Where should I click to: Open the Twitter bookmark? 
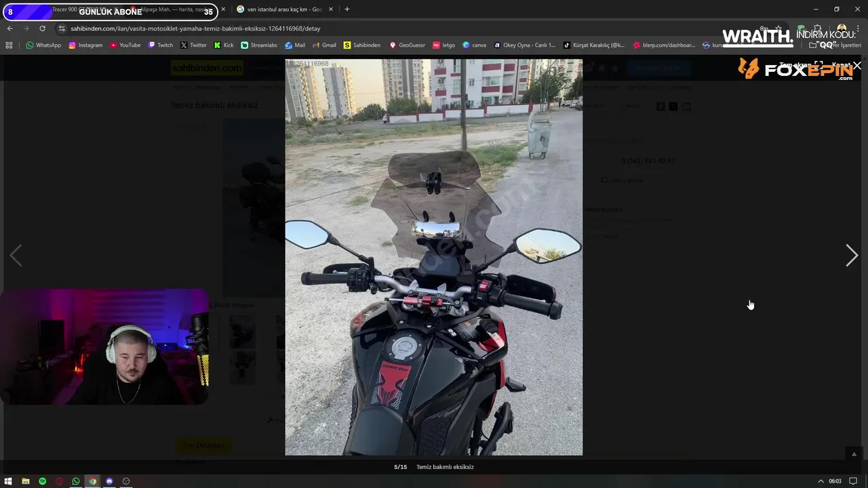(x=193, y=45)
